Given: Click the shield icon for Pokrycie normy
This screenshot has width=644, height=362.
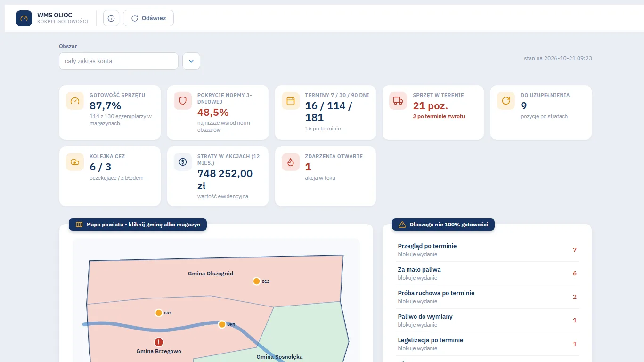Looking at the screenshot, I should click(183, 101).
